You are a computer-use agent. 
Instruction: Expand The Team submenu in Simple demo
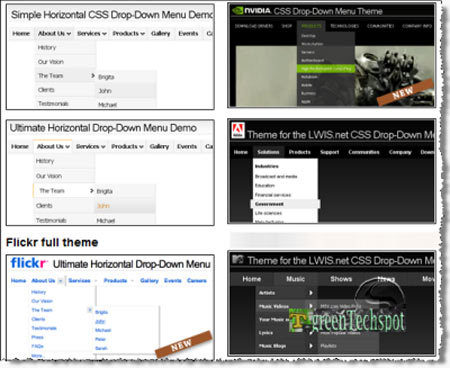coord(65,76)
